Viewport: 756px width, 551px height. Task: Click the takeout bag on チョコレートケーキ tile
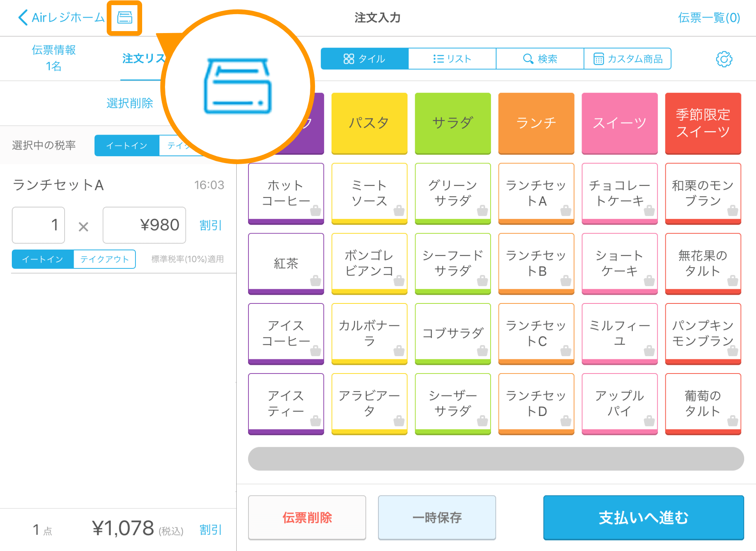click(x=649, y=211)
